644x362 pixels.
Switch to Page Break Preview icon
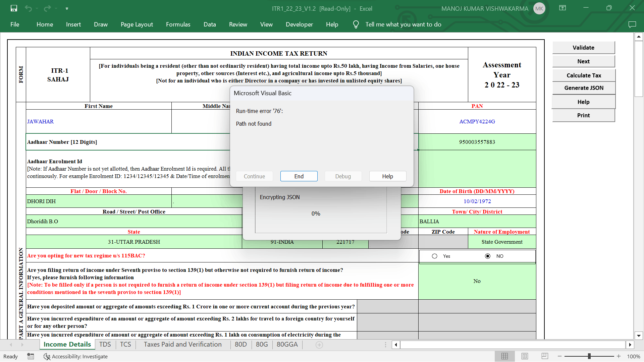click(545, 356)
